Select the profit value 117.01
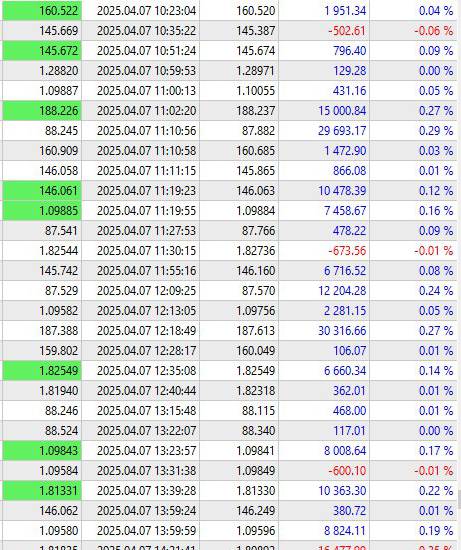 pos(349,430)
